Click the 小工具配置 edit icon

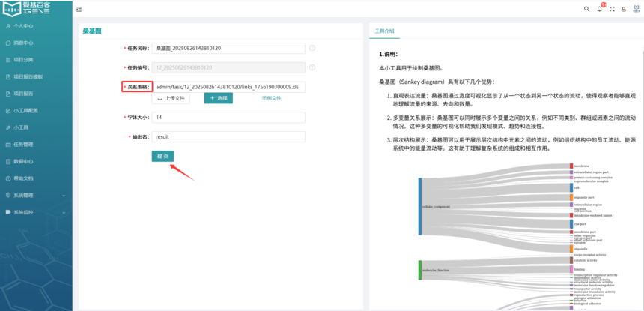(x=8, y=110)
